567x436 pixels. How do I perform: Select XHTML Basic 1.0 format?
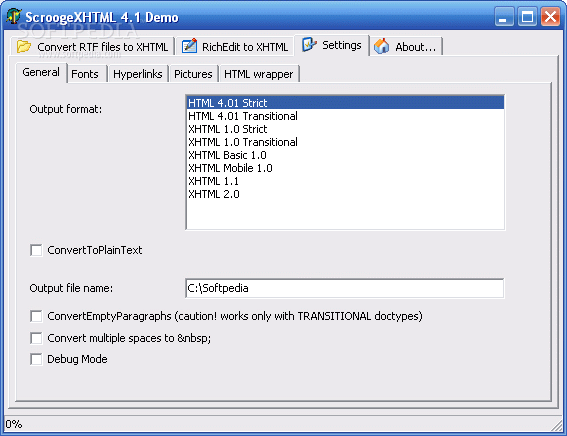345,155
